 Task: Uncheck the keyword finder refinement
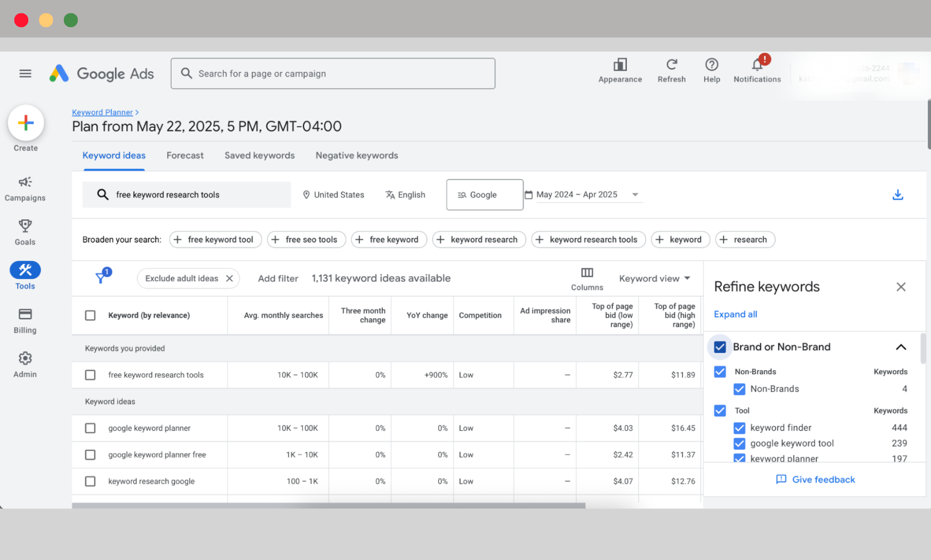pos(739,428)
